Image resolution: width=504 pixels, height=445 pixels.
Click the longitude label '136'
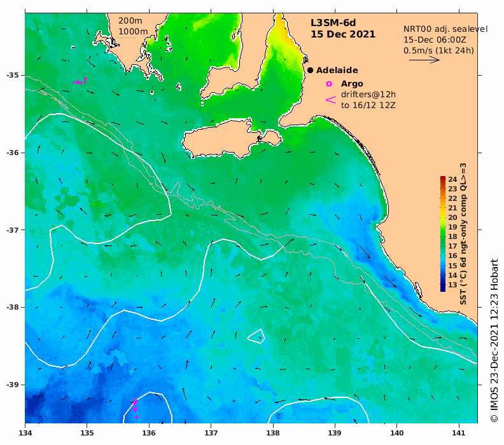pyautogui.click(x=149, y=433)
